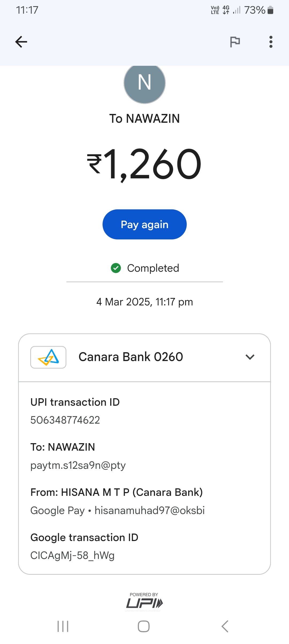Image resolution: width=289 pixels, height=644 pixels.
Task: Tap the paytm.s12sa9n@pty UPI address
Action: tap(78, 465)
